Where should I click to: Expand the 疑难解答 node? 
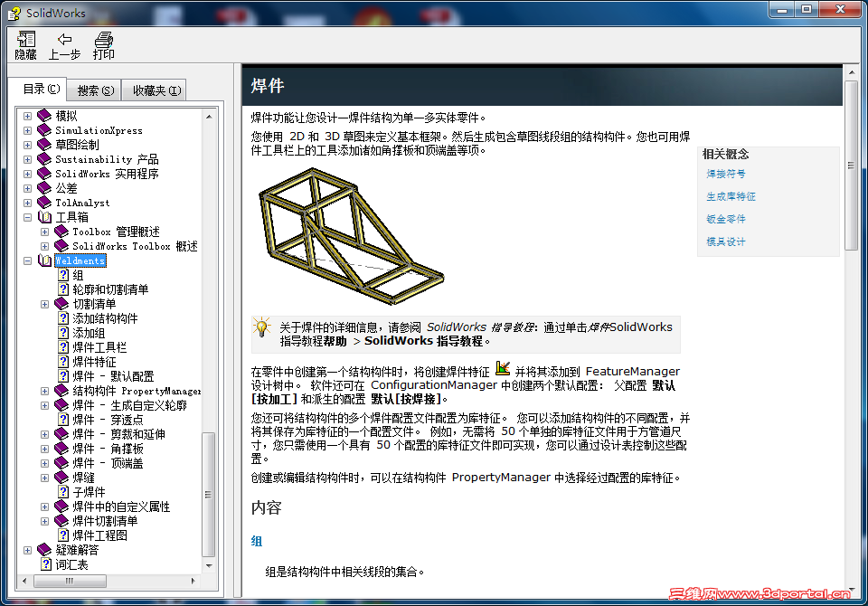(27, 551)
